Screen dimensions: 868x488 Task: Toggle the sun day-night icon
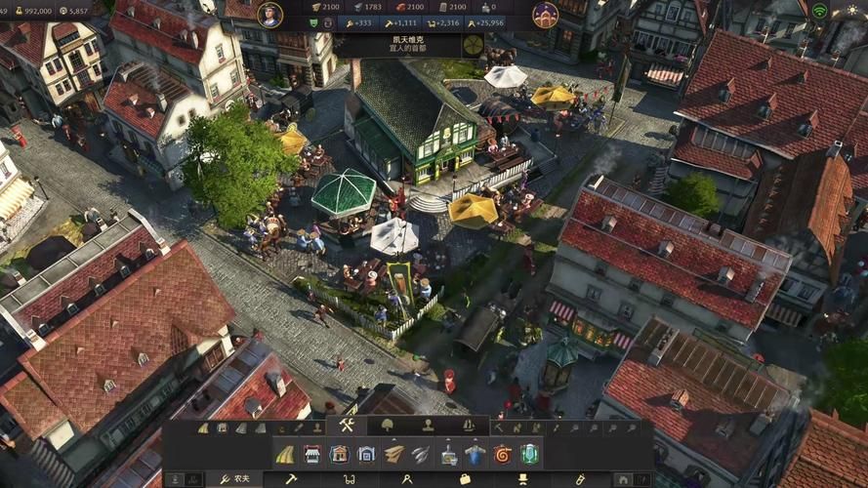point(852,11)
